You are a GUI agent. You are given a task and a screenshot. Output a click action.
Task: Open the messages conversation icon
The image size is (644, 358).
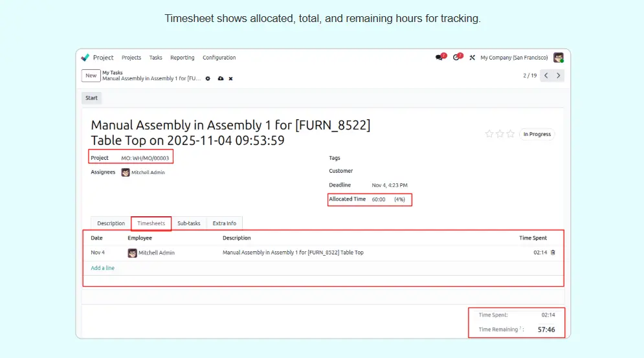(x=439, y=58)
